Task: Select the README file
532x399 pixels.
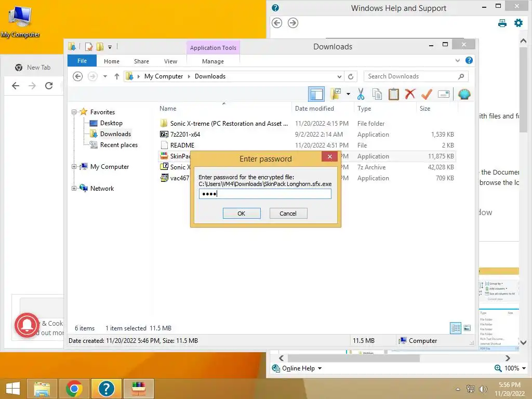Action: (x=307, y=145)
